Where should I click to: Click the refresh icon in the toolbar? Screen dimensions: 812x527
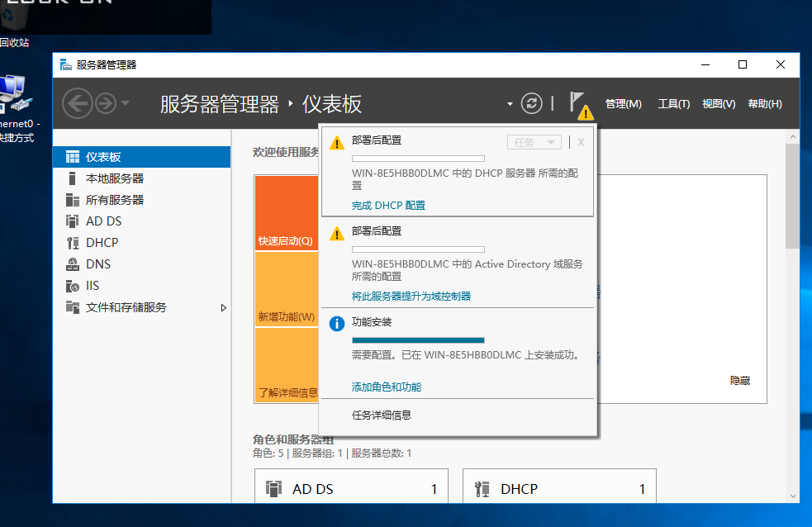531,103
